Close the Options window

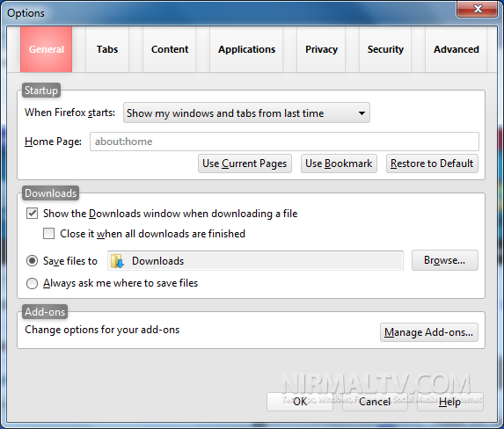(x=478, y=9)
